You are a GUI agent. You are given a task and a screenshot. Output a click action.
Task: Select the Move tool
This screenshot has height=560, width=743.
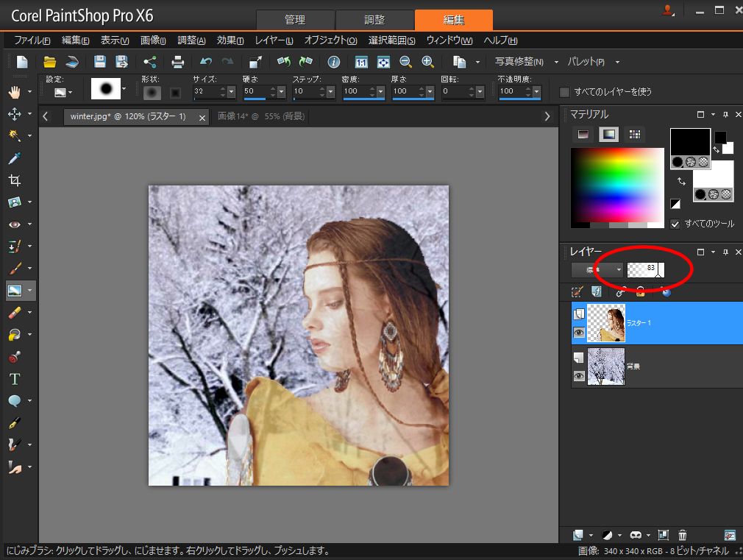click(15, 114)
